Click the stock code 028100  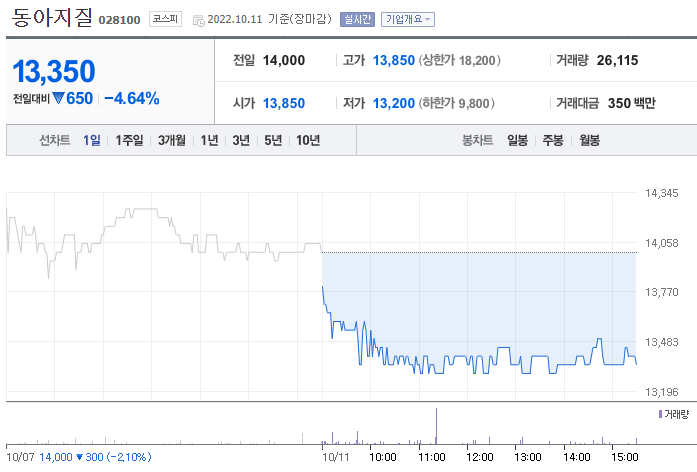120,20
